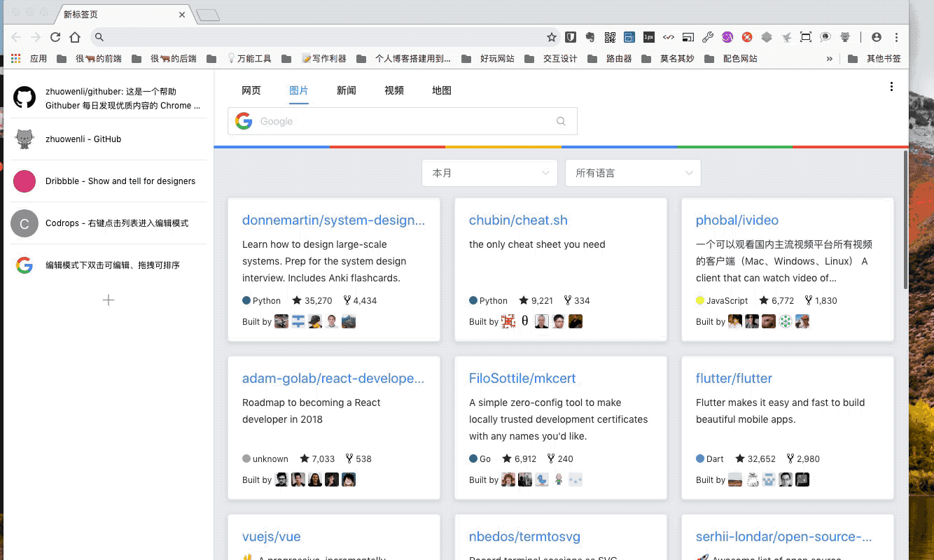Click the magnifier search icon in Google box
Image resolution: width=934 pixels, height=560 pixels.
(561, 121)
